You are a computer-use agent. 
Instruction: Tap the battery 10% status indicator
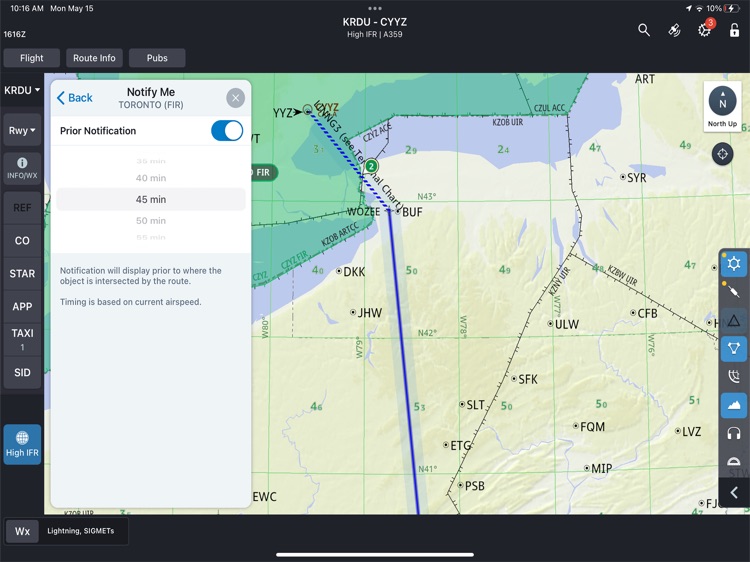723,8
